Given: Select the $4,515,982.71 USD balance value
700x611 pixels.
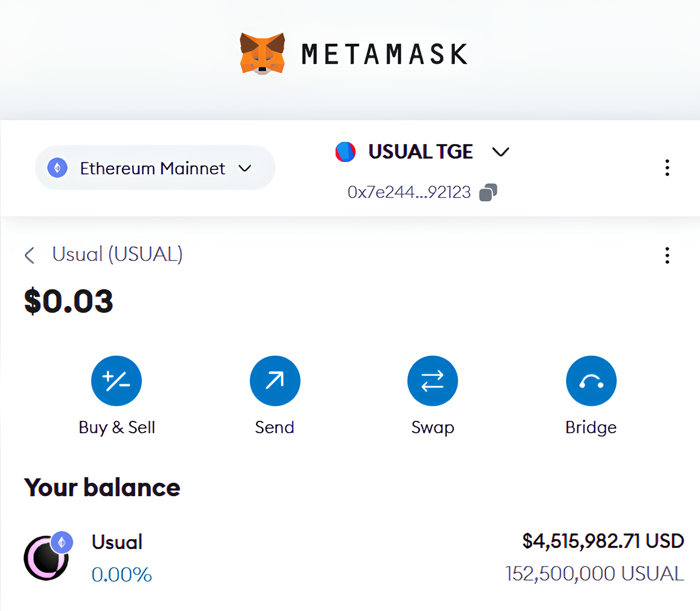Looking at the screenshot, I should [x=603, y=541].
